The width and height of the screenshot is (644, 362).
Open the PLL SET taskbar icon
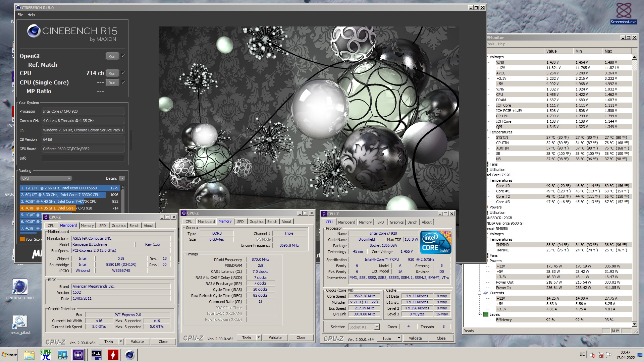pos(96,355)
